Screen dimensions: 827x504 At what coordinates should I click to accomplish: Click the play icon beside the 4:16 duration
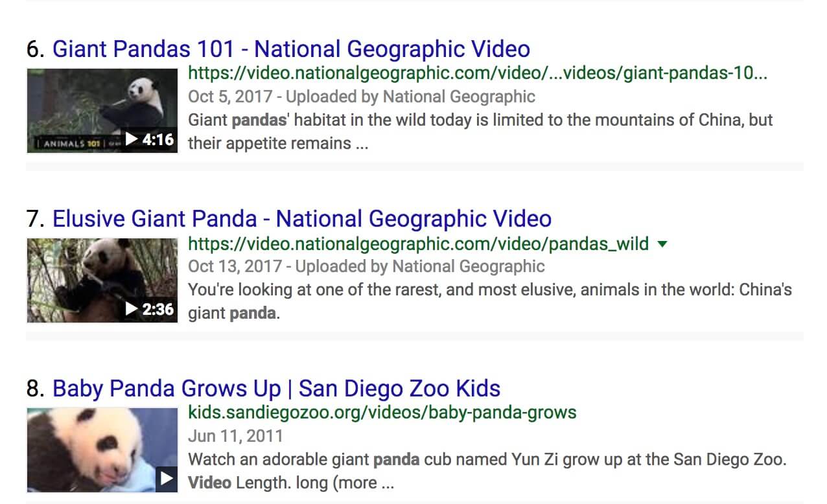click(132, 139)
